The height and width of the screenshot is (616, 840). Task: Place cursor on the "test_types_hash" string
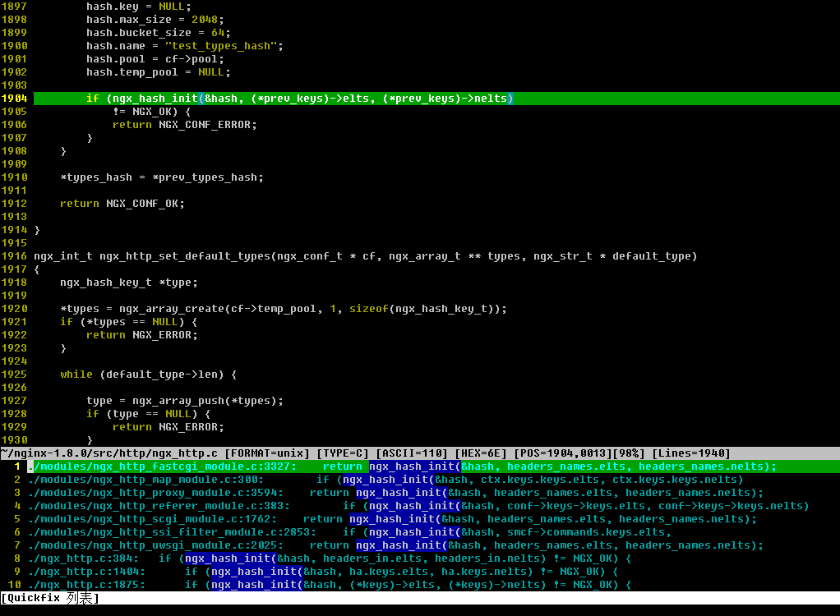(x=224, y=46)
